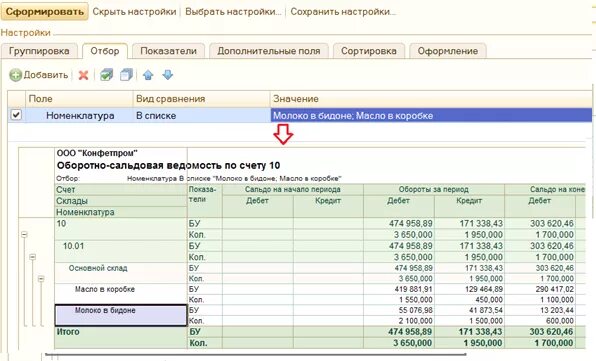
Task: Open the Показатели tab
Action: [168, 51]
